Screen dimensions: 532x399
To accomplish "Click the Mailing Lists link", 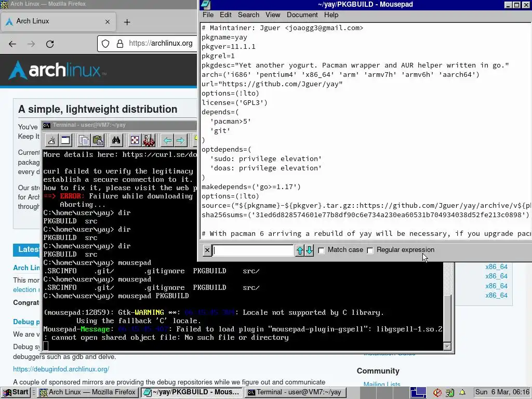I will pyautogui.click(x=382, y=384).
